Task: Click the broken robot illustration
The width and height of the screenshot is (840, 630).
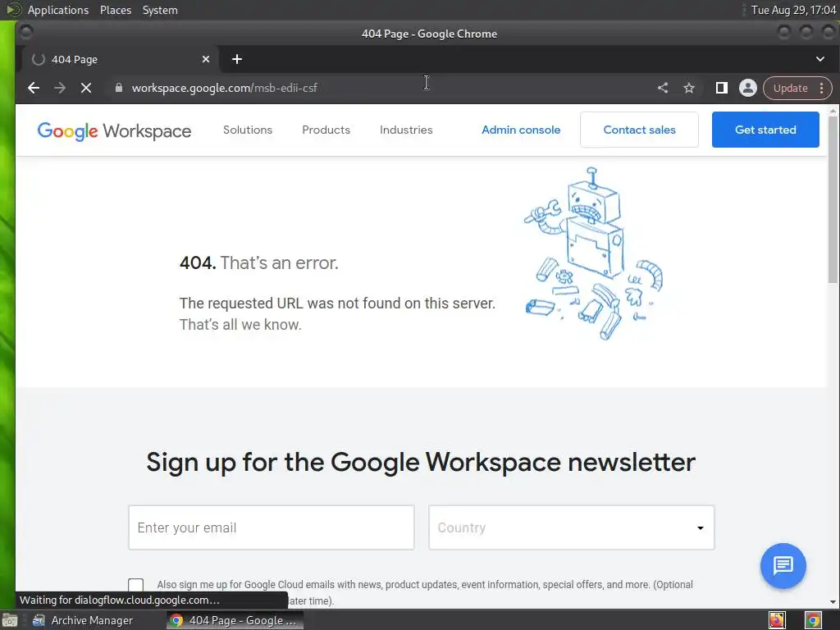Action: [x=594, y=253]
